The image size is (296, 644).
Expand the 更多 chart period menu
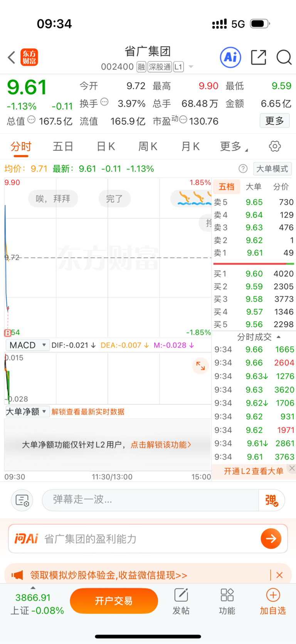coord(234,147)
